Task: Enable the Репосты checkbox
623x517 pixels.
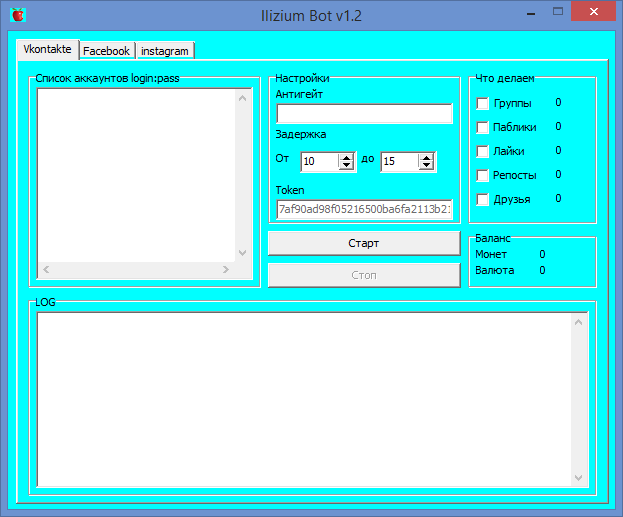Action: (483, 176)
